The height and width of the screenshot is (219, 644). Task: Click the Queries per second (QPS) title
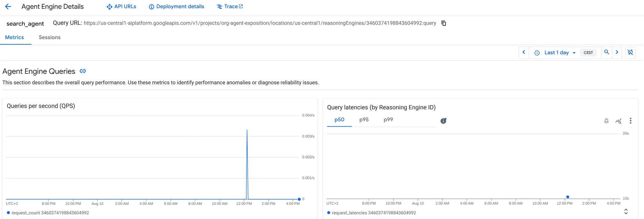(41, 106)
